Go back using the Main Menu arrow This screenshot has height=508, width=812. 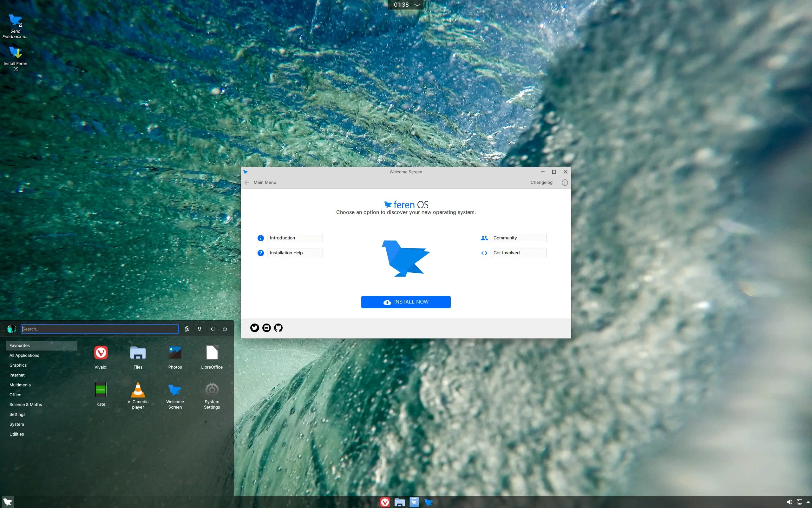[247, 183]
